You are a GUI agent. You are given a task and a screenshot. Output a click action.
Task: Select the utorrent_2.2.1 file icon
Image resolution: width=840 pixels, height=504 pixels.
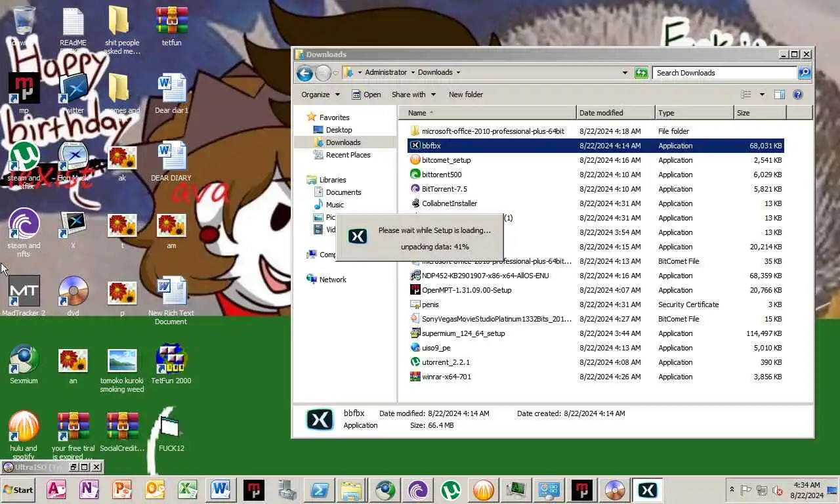pos(415,362)
